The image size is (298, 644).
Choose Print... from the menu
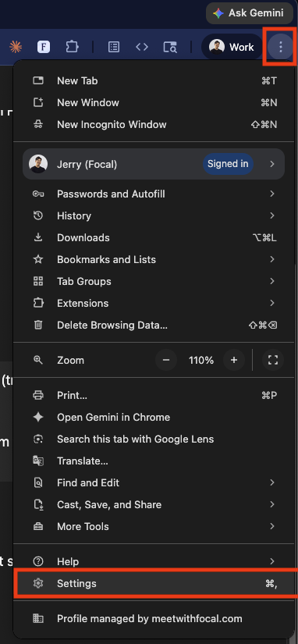[x=154, y=396]
